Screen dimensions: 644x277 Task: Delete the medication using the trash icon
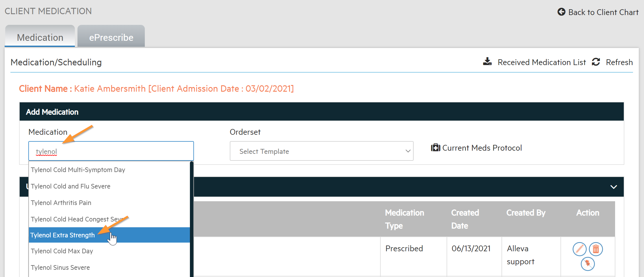pos(595,249)
